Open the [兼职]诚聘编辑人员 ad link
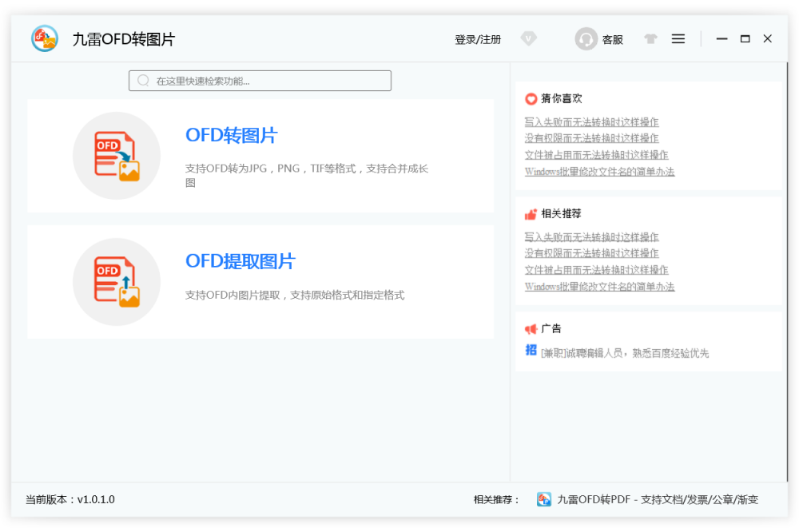 (x=625, y=353)
